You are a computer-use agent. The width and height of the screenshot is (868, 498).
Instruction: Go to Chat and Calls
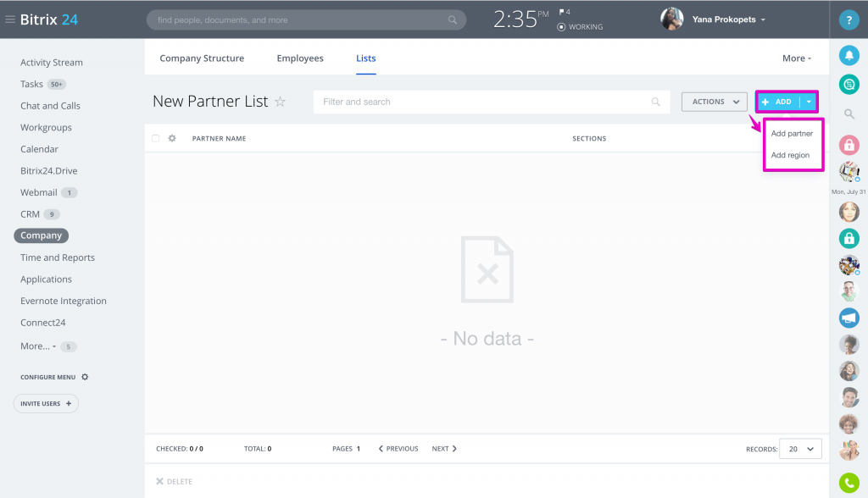[x=50, y=106]
